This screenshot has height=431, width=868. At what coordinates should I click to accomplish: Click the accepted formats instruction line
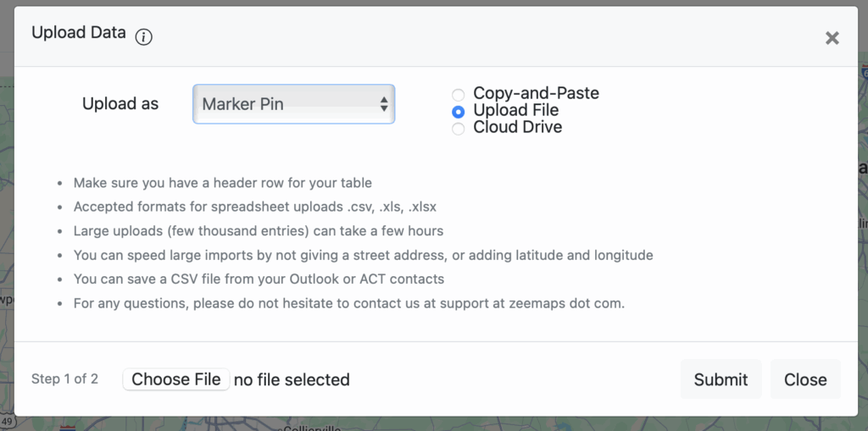pos(254,207)
